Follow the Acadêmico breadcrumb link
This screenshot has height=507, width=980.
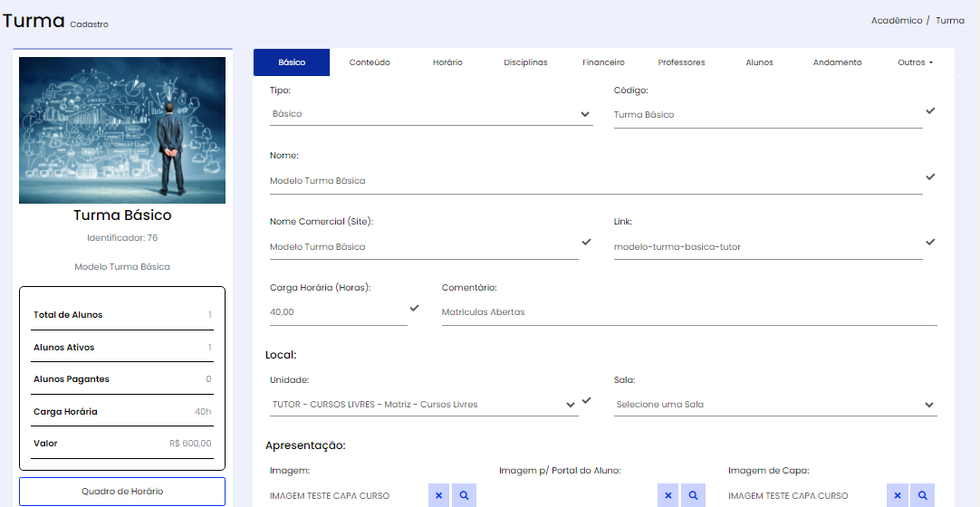pyautogui.click(x=897, y=21)
